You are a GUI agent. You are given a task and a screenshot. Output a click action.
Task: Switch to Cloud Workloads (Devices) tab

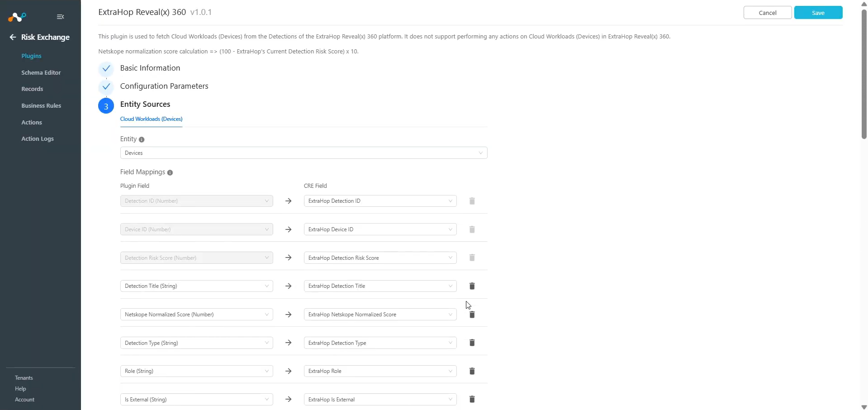click(x=151, y=119)
